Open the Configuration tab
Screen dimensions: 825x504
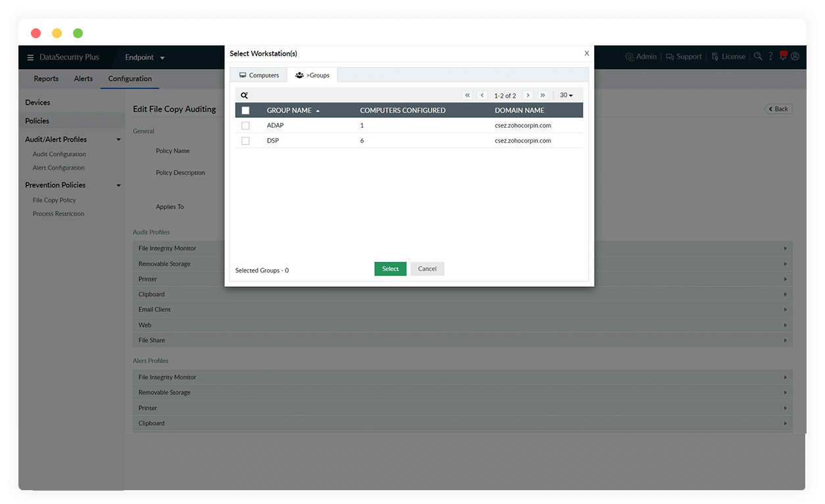[130, 79]
